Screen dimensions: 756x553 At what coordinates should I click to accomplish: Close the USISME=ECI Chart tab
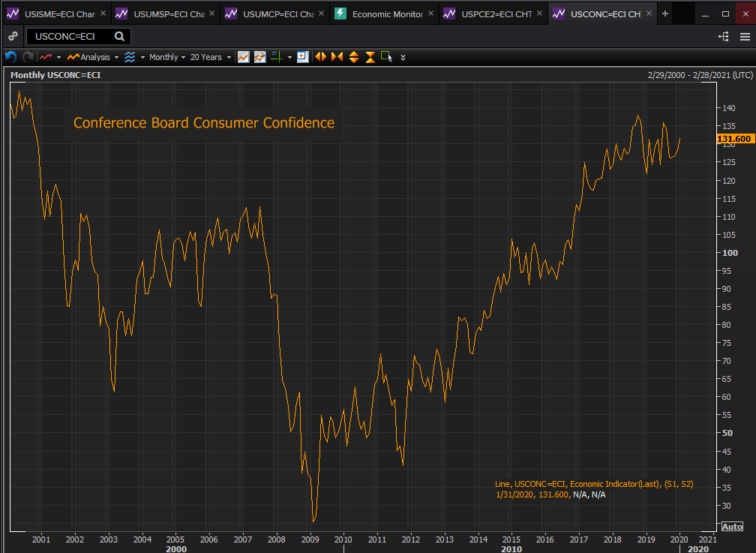[x=103, y=14]
